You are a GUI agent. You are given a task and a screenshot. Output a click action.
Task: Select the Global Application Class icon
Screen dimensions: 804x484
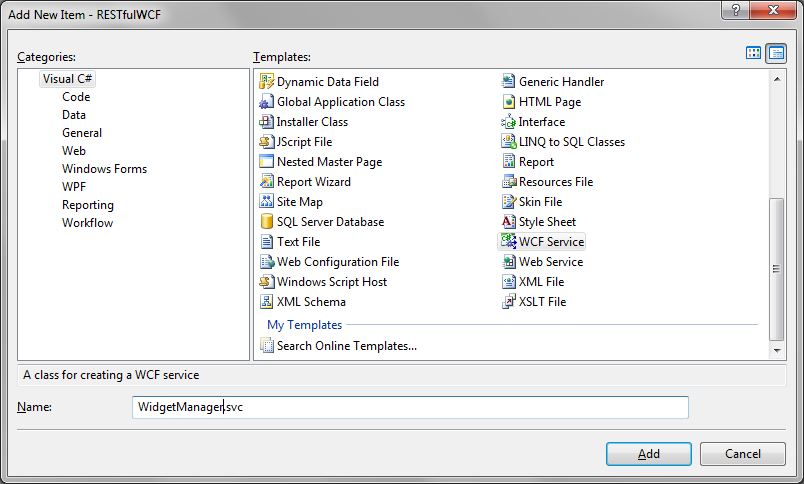(x=267, y=102)
